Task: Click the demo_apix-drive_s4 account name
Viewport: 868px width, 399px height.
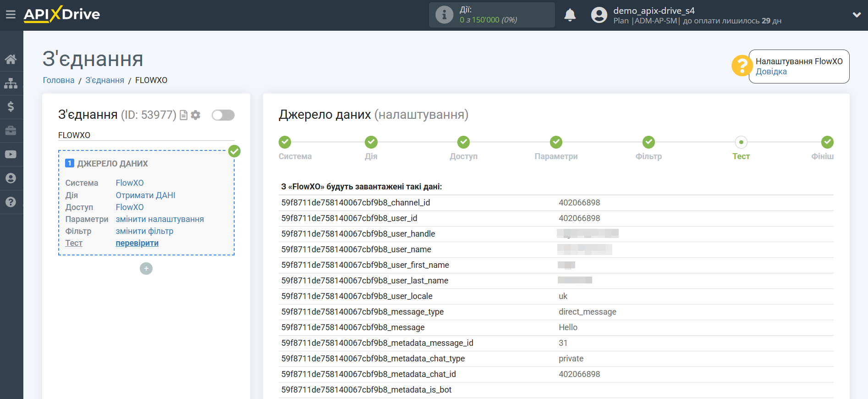Action: click(654, 11)
